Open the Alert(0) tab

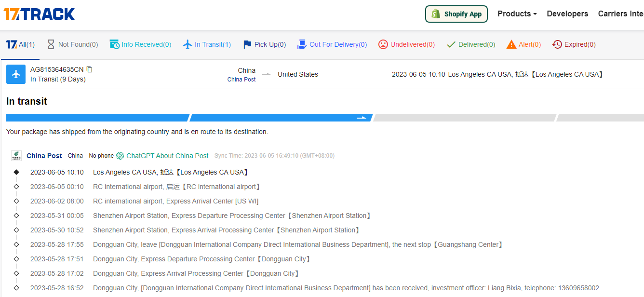pyautogui.click(x=523, y=44)
